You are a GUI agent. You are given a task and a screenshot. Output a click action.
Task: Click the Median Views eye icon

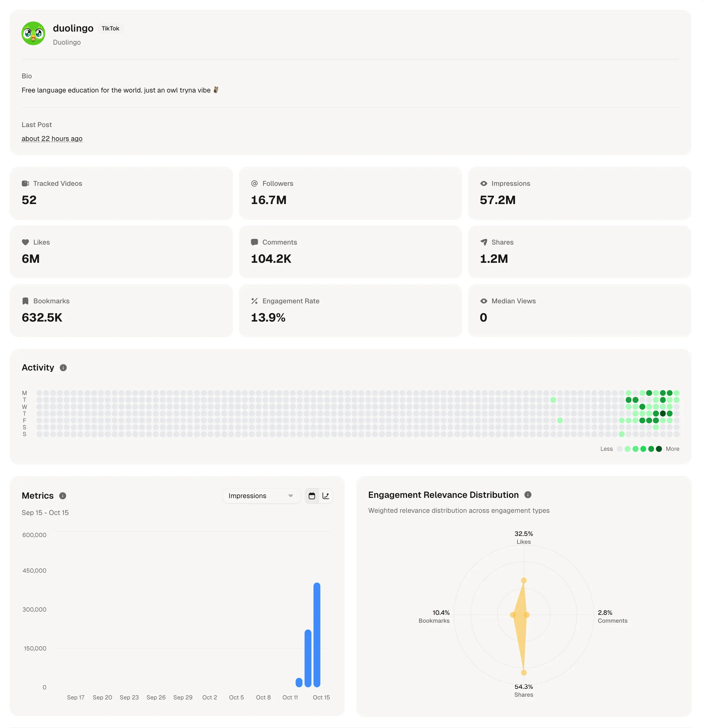(483, 301)
